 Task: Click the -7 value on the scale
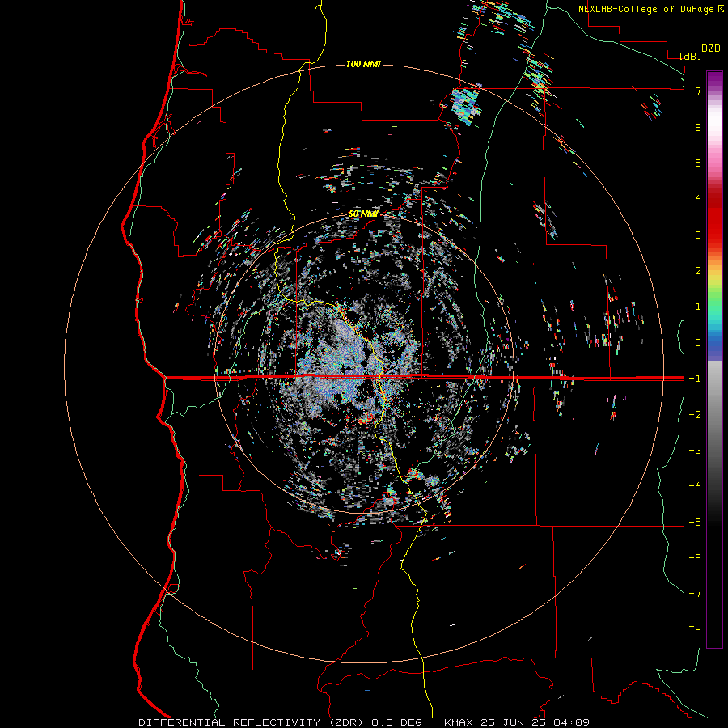[695, 594]
